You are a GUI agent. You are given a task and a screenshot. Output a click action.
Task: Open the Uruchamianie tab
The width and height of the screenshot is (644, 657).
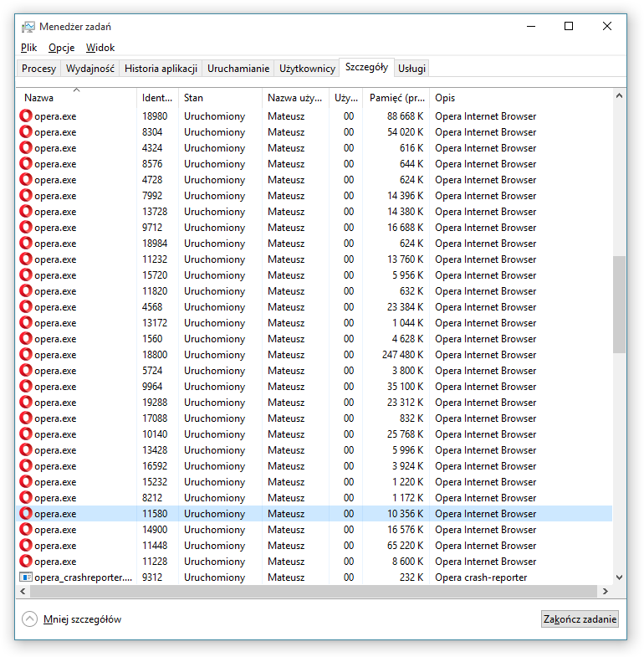[238, 69]
